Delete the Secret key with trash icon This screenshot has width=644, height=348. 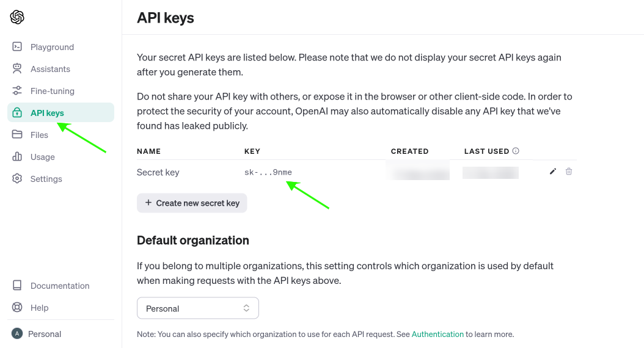coord(569,172)
